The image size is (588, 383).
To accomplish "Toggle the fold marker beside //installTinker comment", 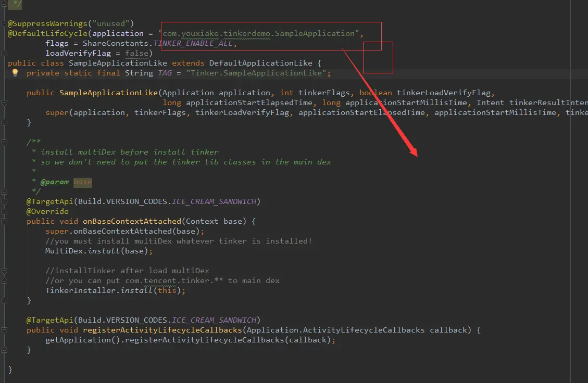I will point(5,271).
